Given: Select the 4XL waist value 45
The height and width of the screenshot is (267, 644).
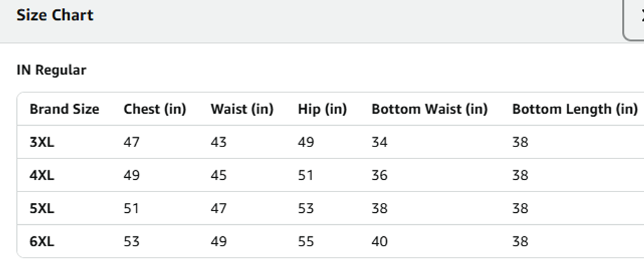Looking at the screenshot, I should click(219, 175).
